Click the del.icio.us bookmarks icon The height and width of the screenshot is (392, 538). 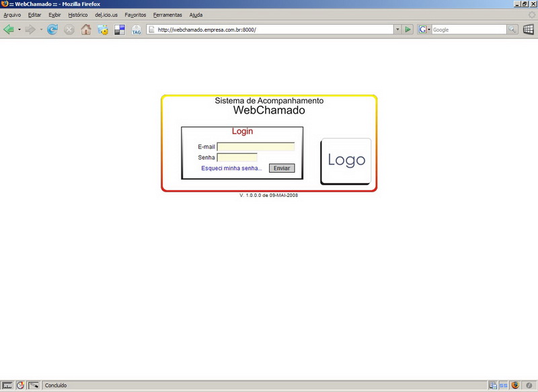coord(120,30)
